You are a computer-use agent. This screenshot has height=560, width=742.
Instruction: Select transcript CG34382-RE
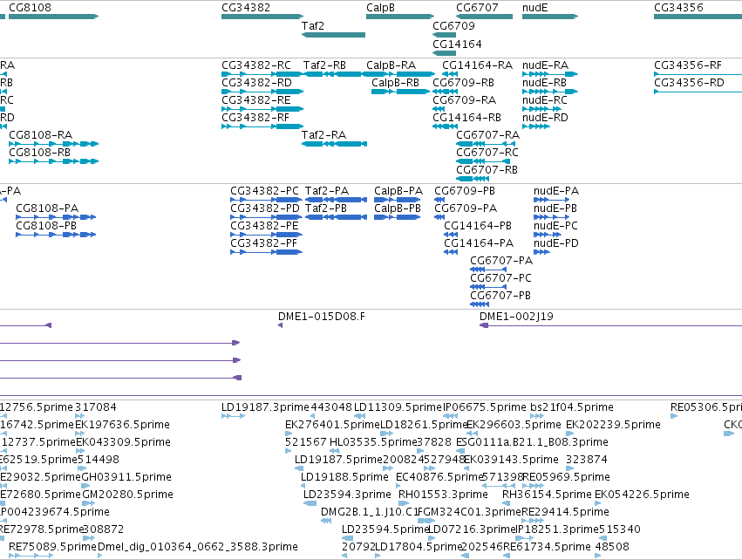256,100
